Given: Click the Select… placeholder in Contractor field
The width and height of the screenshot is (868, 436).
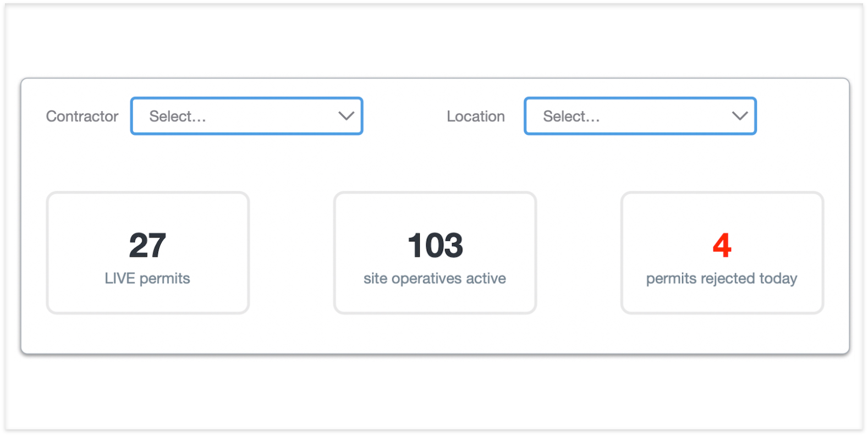Looking at the screenshot, I should tap(178, 116).
